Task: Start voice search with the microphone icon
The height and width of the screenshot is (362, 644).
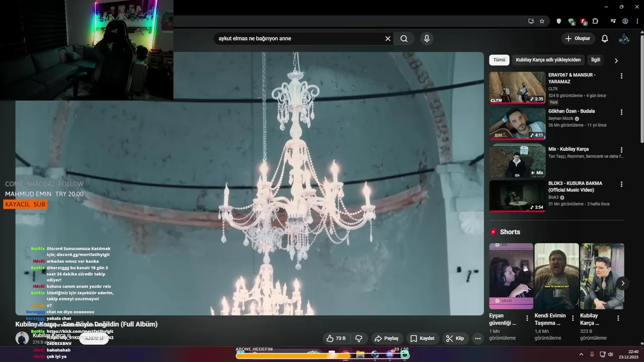Action: click(427, 39)
